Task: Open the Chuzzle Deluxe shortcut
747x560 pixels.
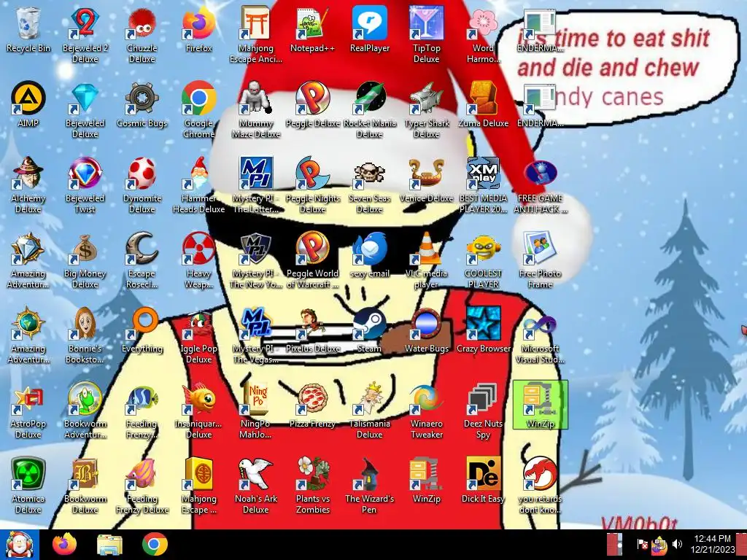Action: pos(142,35)
